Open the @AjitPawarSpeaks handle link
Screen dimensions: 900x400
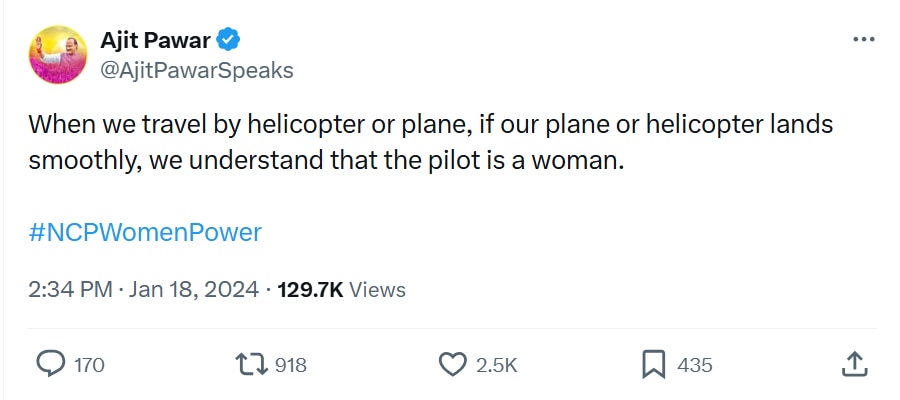pyautogui.click(x=197, y=70)
